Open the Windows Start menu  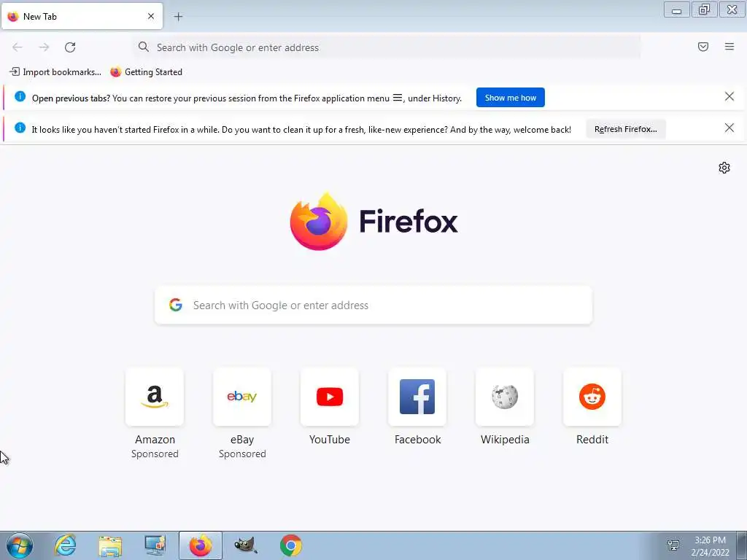(20, 545)
